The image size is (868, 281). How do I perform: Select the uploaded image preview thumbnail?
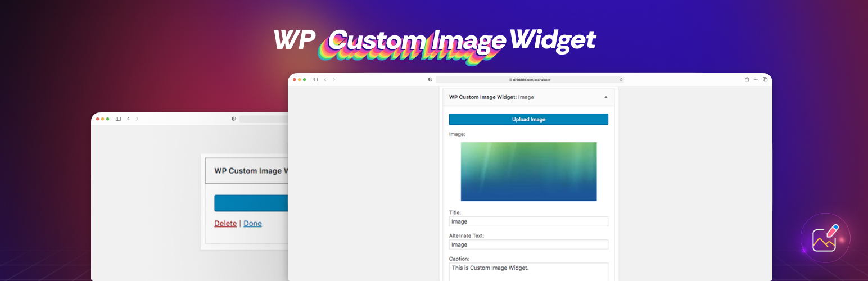click(528, 171)
